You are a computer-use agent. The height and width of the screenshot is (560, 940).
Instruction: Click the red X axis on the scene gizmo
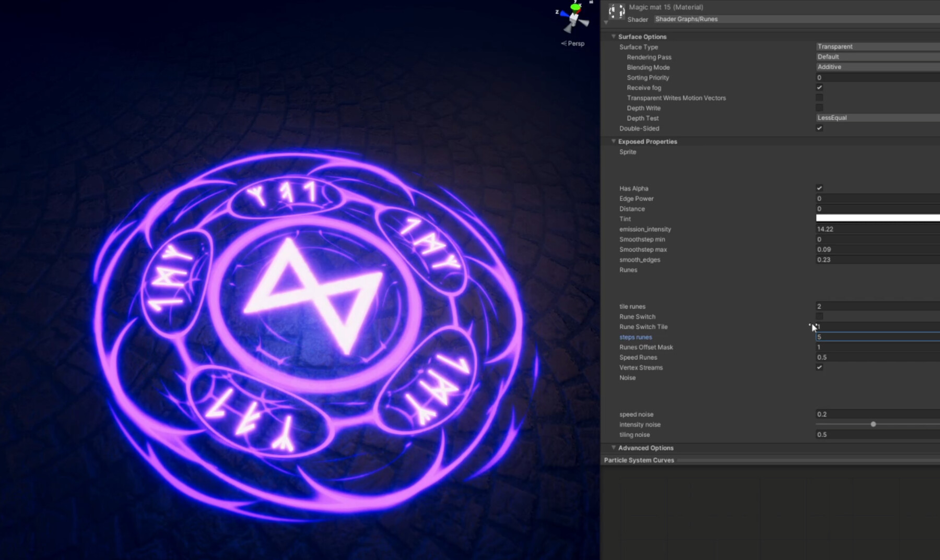[580, 11]
